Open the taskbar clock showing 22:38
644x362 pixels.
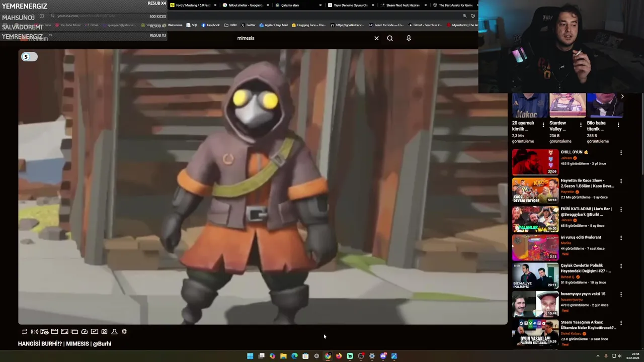[632, 356]
